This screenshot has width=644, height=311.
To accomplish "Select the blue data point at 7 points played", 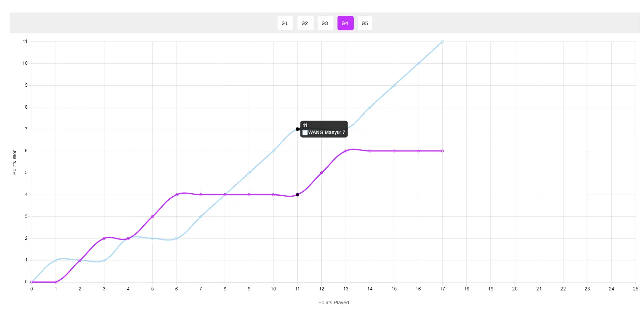I will pyautogui.click(x=201, y=217).
